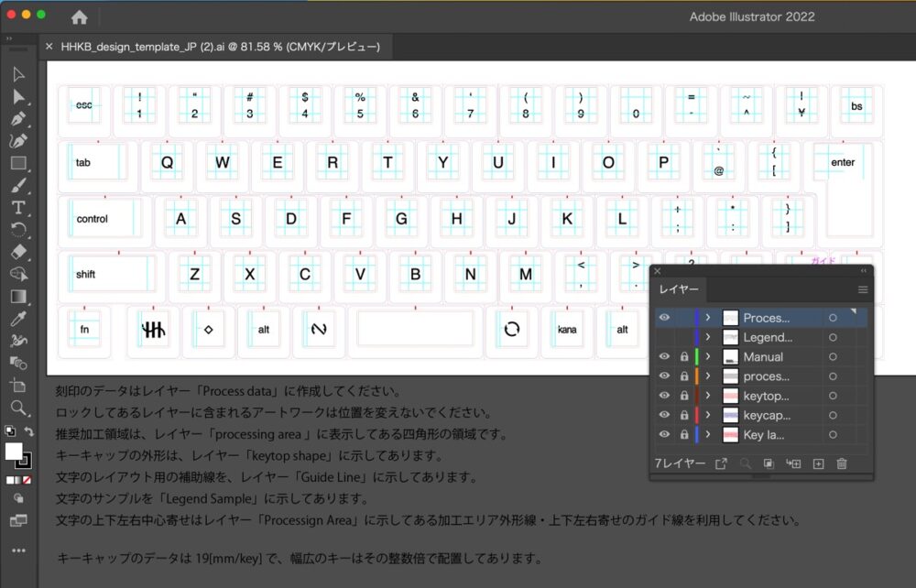Image resolution: width=916 pixels, height=588 pixels.
Task: Activate the Eyedropper tool
Action: point(18,319)
